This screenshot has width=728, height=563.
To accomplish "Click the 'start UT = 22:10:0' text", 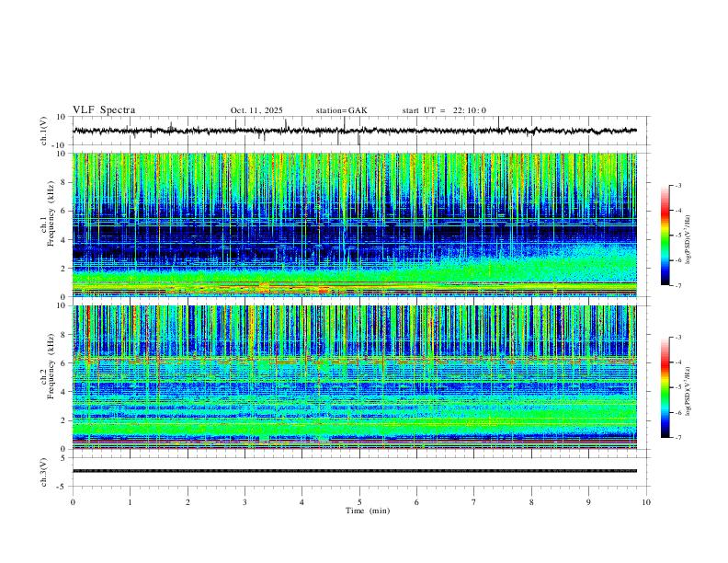I will (x=444, y=110).
